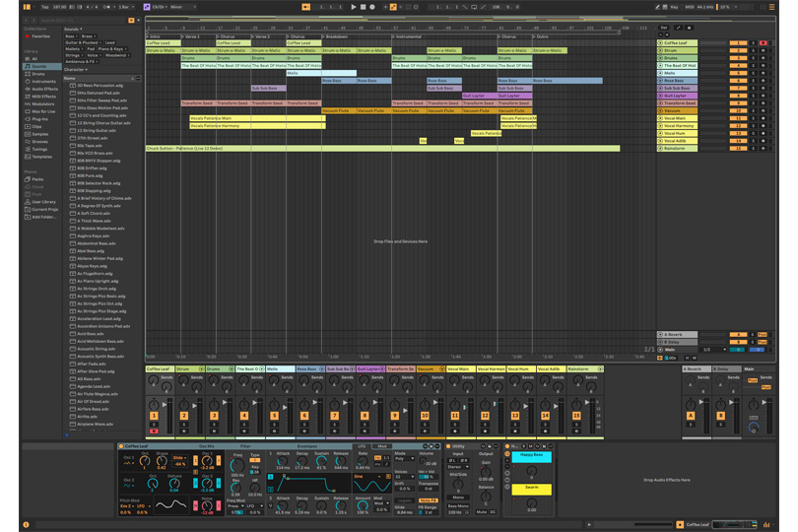Screen dimensions: 798x532
Task: Expand the Character filter group
Action: [75, 69]
